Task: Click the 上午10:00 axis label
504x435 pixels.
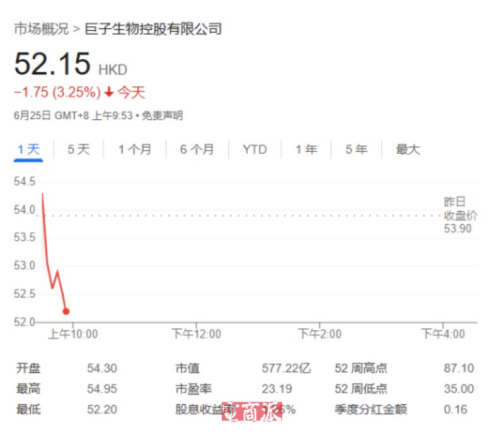Action: pos(73,334)
